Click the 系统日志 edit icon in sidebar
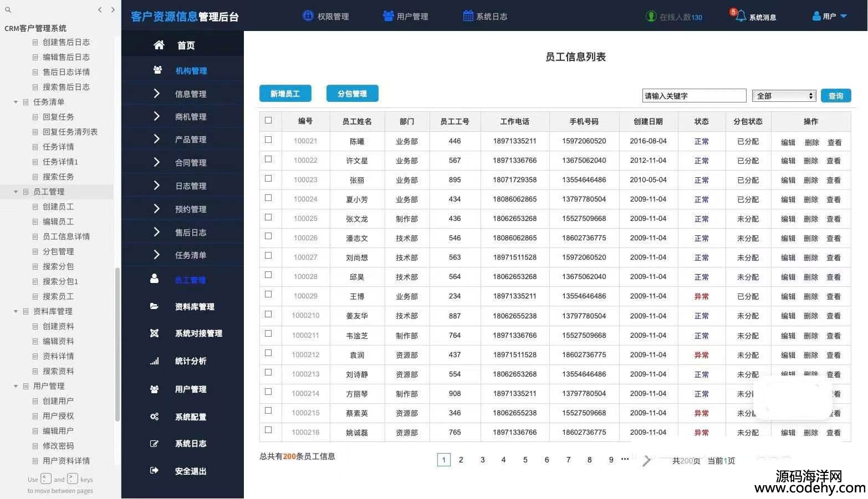 (154, 444)
